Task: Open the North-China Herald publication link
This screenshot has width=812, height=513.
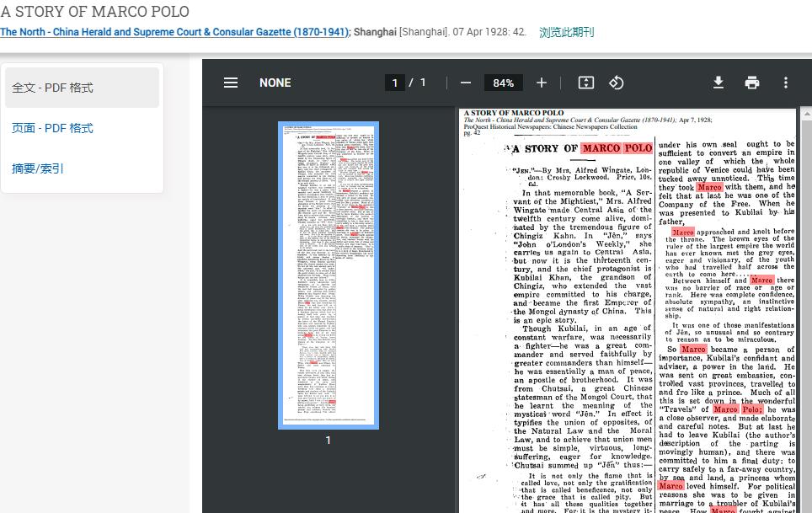Action: 174,32
